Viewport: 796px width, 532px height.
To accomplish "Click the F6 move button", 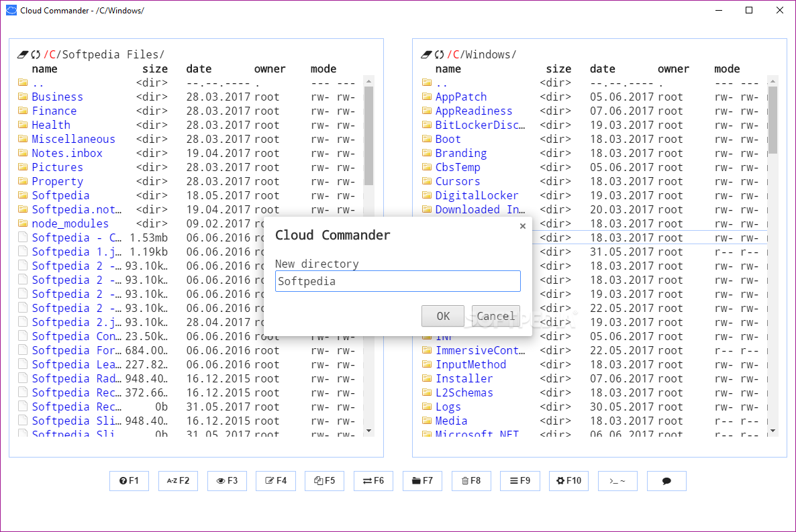I will (373, 481).
